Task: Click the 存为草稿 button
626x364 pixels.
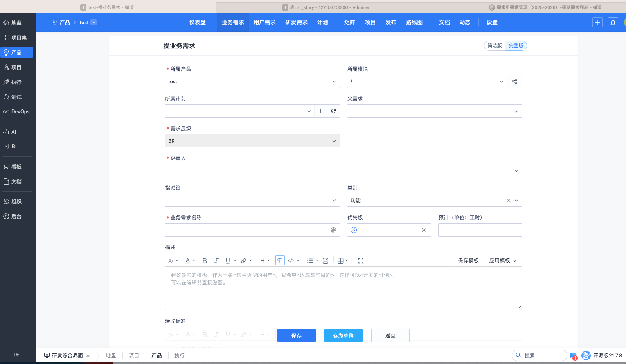Action: (x=344, y=335)
